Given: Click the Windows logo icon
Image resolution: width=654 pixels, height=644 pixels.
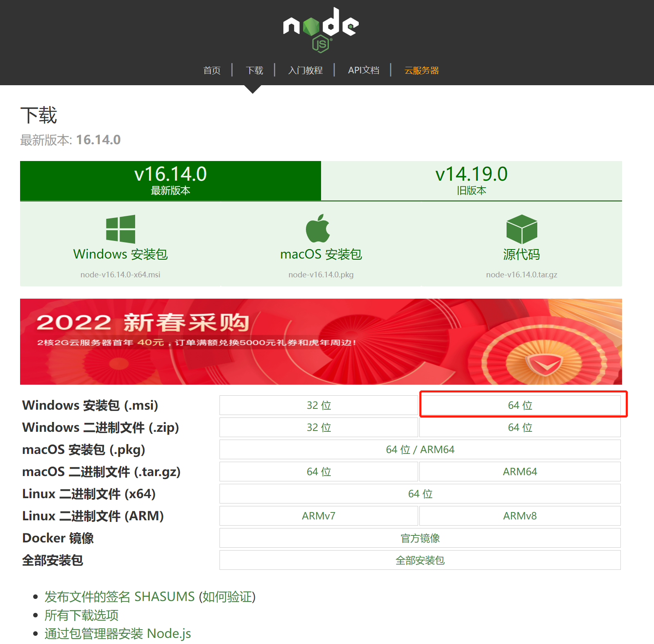Looking at the screenshot, I should 120,229.
